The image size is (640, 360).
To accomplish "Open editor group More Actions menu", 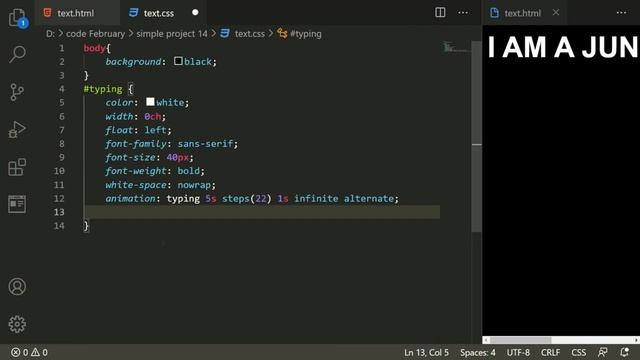I will click(463, 13).
